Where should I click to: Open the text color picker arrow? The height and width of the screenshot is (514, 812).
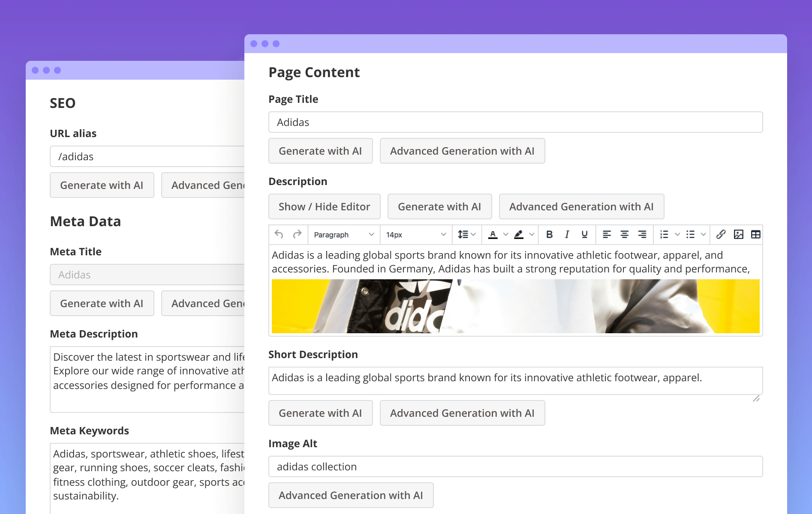[x=506, y=234]
